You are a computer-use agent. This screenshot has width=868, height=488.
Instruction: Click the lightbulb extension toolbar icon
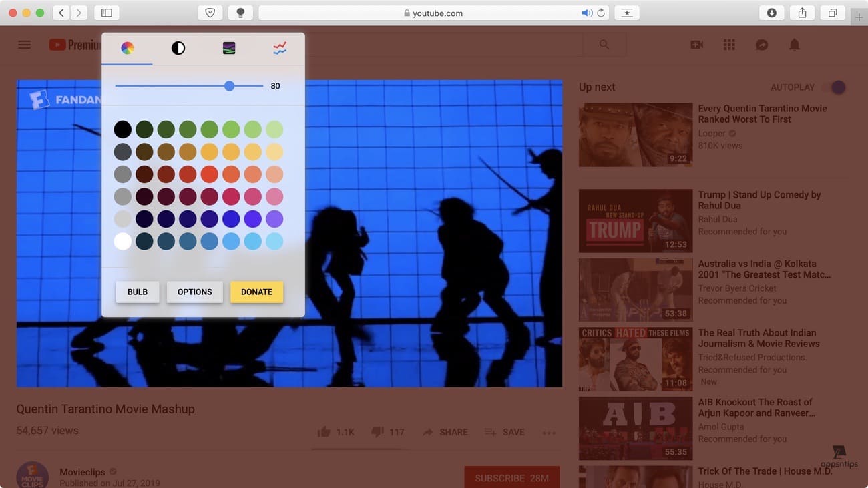[240, 13]
